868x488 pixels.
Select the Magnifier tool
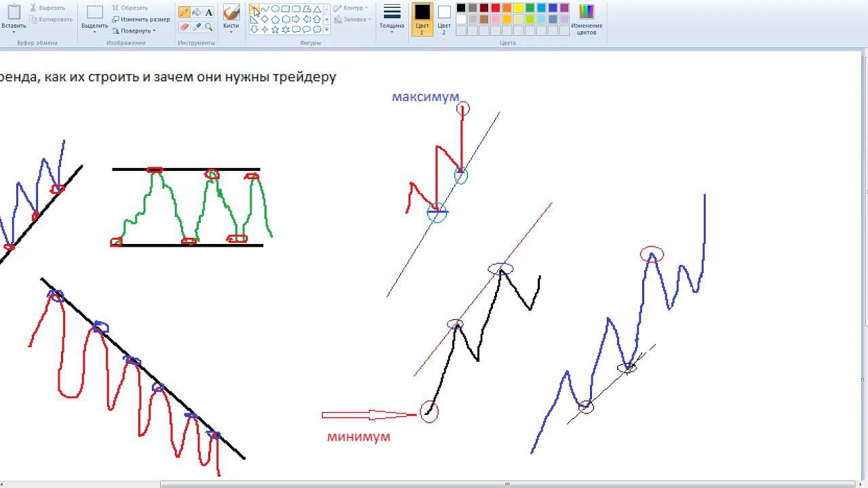pyautogui.click(x=208, y=27)
